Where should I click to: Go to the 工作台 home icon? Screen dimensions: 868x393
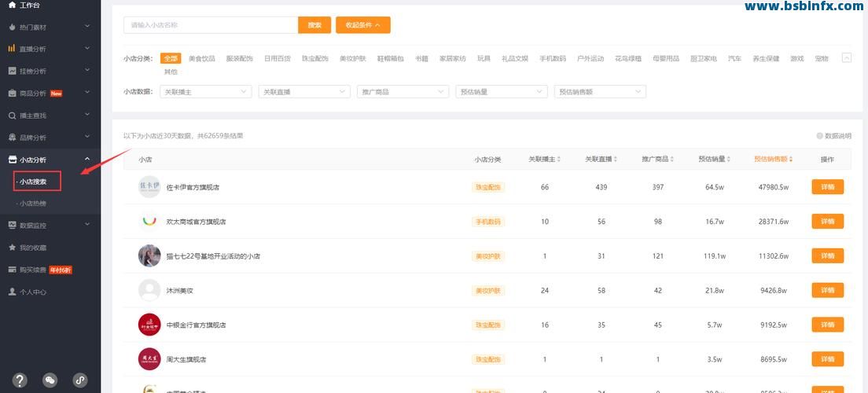[x=12, y=5]
